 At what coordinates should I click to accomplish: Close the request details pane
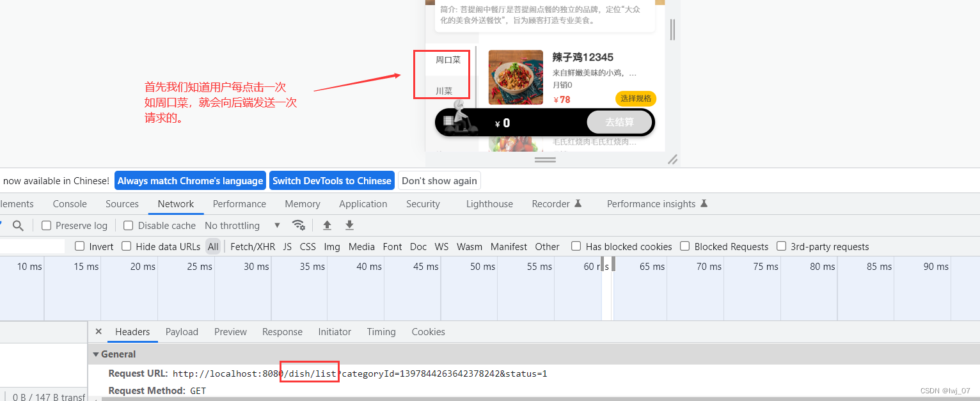pyautogui.click(x=99, y=331)
